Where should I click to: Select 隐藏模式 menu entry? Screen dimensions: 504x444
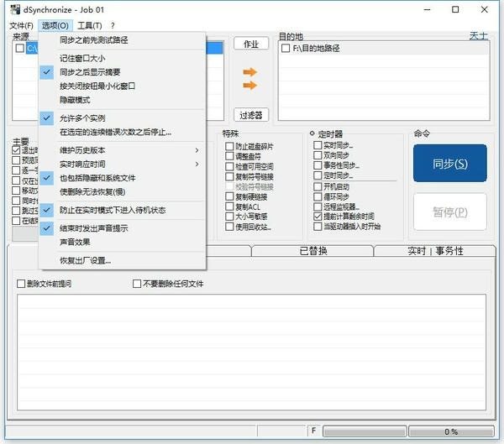122,100
